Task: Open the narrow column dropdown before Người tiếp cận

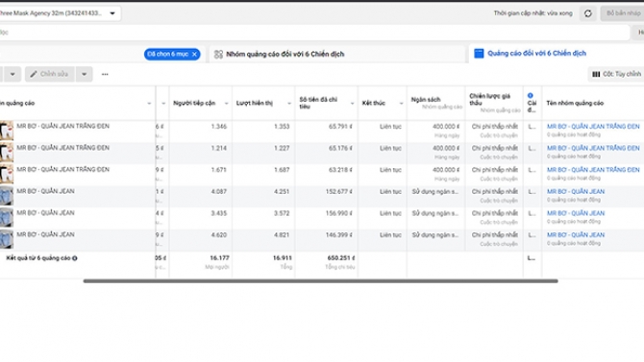Action: tap(163, 104)
